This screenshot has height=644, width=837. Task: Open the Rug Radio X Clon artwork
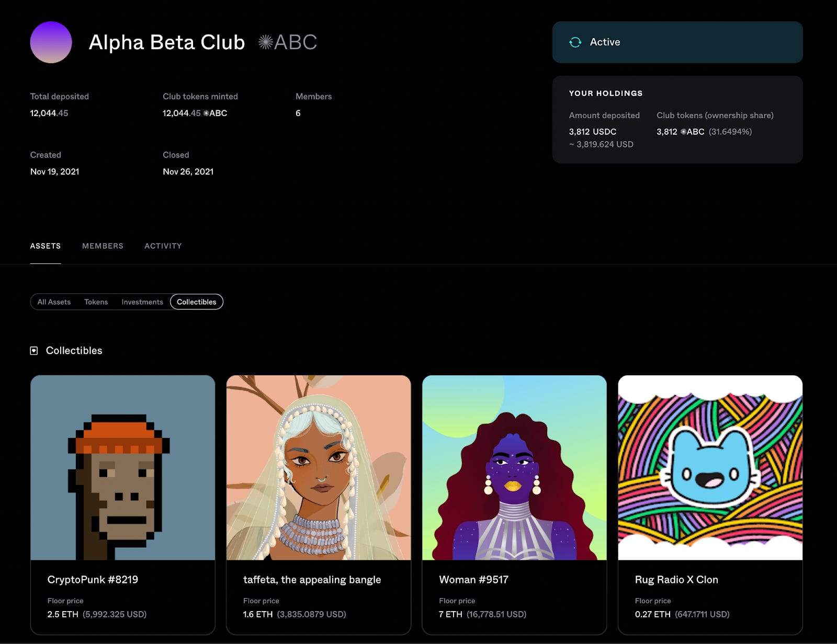tap(710, 468)
